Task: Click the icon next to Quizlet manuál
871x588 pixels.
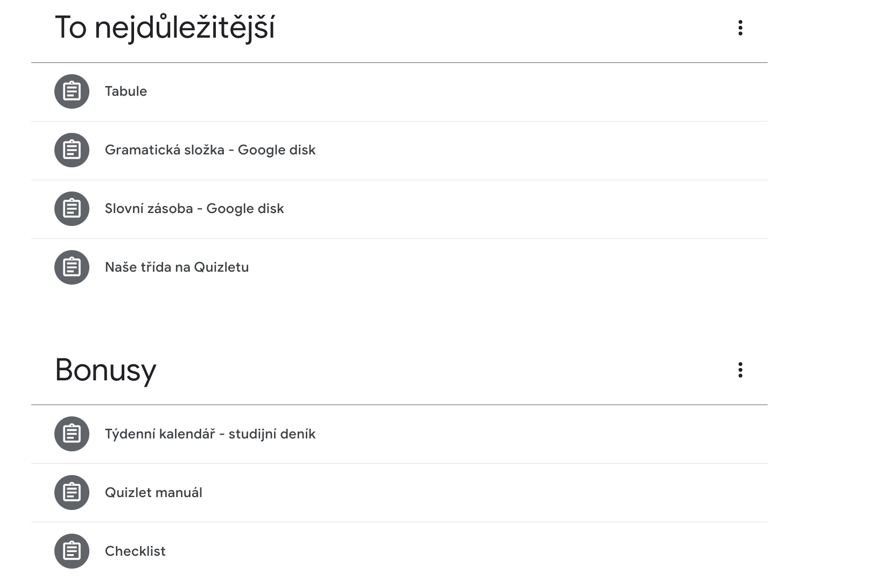Action: click(x=72, y=492)
